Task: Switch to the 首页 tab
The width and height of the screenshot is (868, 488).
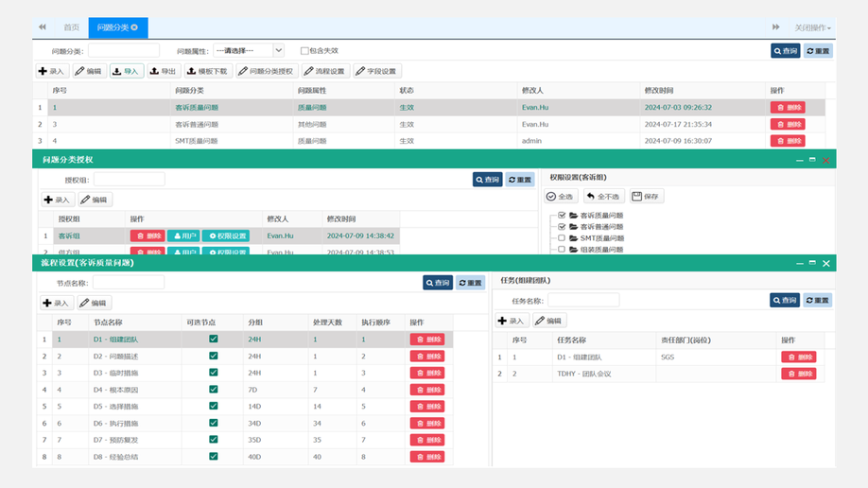Action: tap(71, 27)
